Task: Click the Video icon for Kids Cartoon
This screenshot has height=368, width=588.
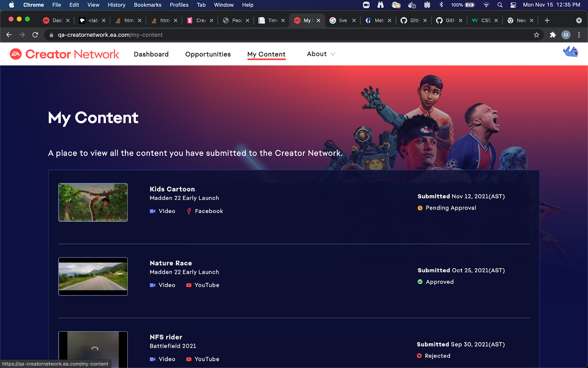Action: point(153,211)
